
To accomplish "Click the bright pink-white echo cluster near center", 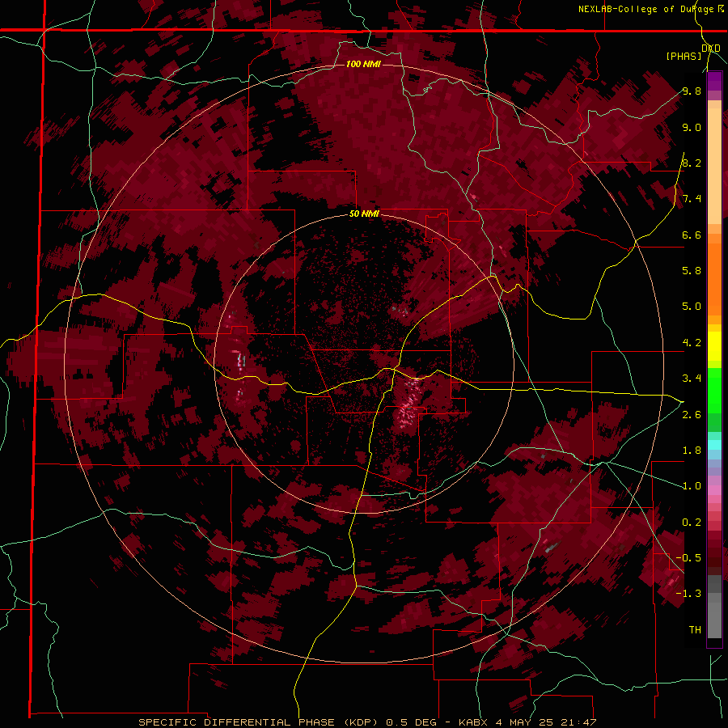I will 410,403.
